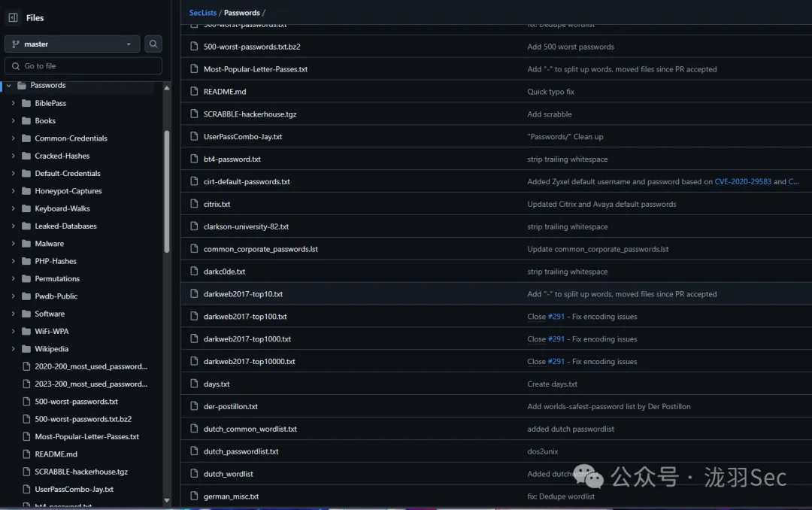Open the darkweb2017-top100.txt file name
Viewport: 812px width, 510px height.
click(245, 317)
